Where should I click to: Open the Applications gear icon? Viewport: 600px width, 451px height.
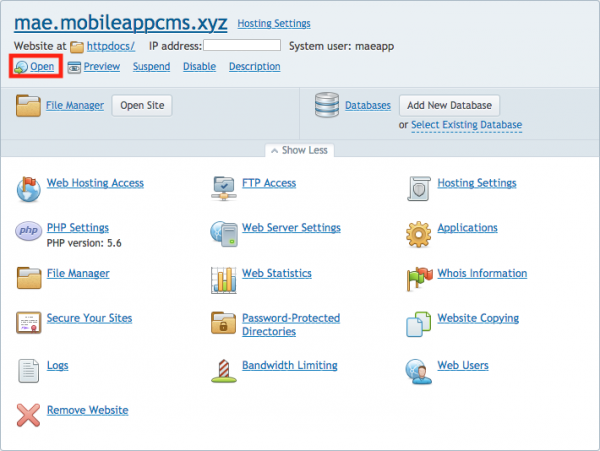[418, 233]
